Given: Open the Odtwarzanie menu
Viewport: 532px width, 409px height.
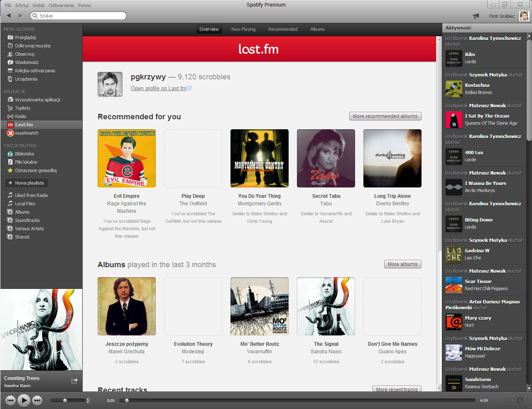Looking at the screenshot, I should (x=61, y=5).
